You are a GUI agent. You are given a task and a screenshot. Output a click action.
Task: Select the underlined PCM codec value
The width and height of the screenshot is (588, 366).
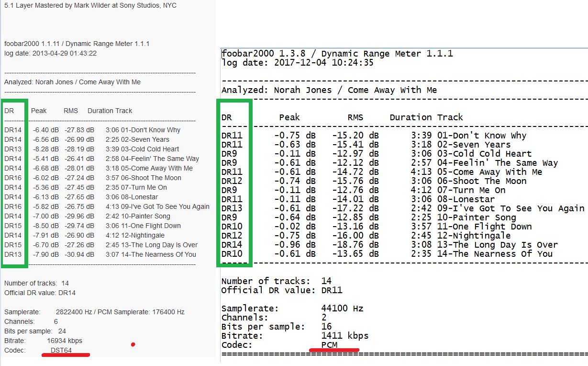point(329,345)
